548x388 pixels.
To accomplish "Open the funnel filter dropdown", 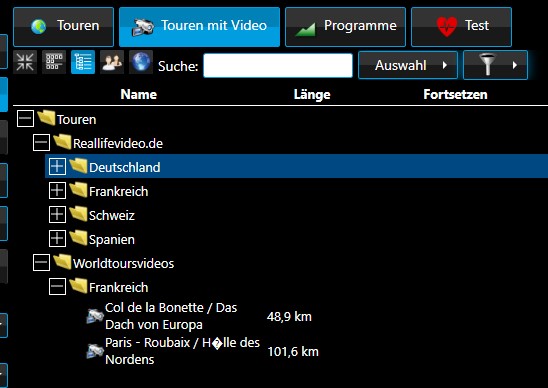I will (x=495, y=65).
